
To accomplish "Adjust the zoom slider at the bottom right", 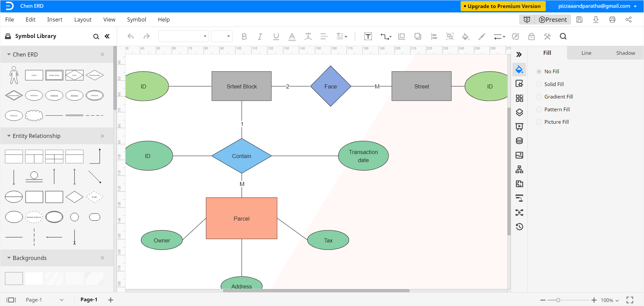I will [558, 300].
